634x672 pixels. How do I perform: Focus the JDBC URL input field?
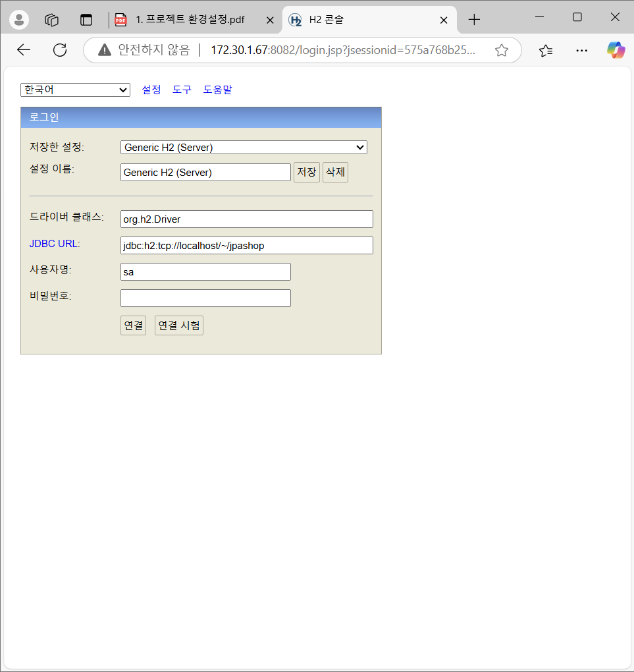tap(247, 246)
